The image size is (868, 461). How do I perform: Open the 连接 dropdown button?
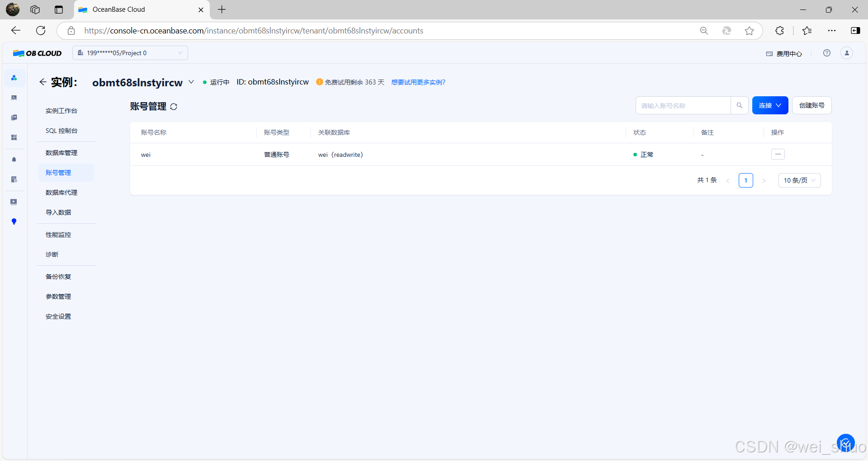[770, 105]
